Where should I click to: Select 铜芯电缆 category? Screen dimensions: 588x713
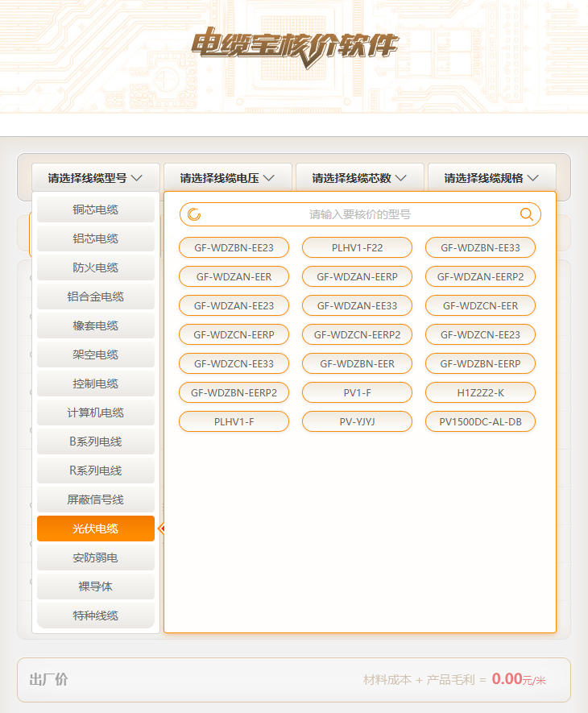coord(95,209)
